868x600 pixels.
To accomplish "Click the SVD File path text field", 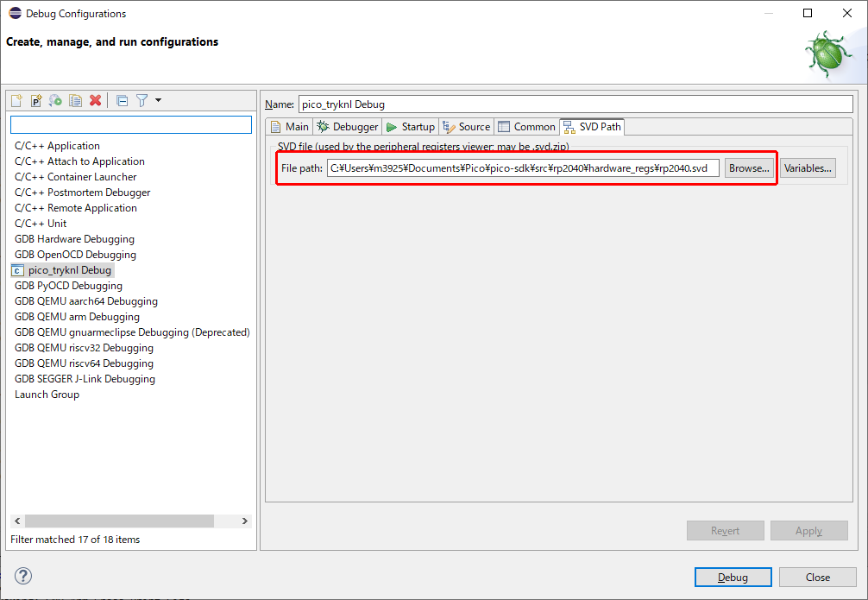I will 522,168.
